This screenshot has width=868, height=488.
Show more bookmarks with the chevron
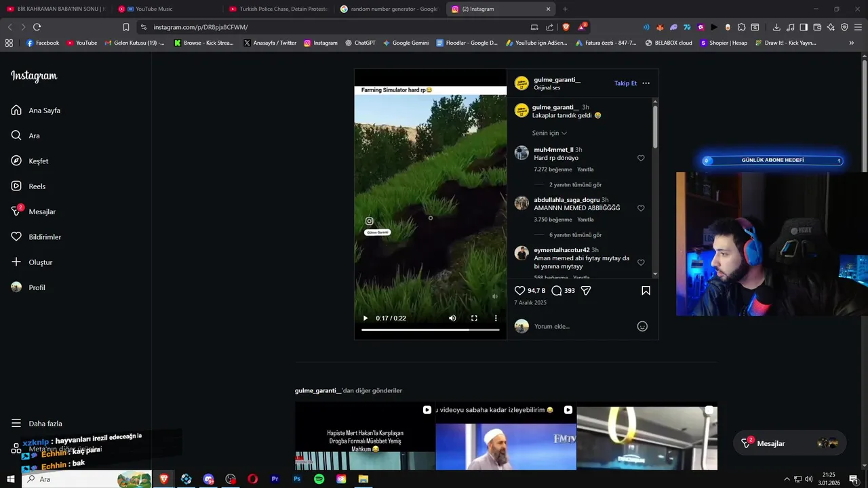(852, 43)
